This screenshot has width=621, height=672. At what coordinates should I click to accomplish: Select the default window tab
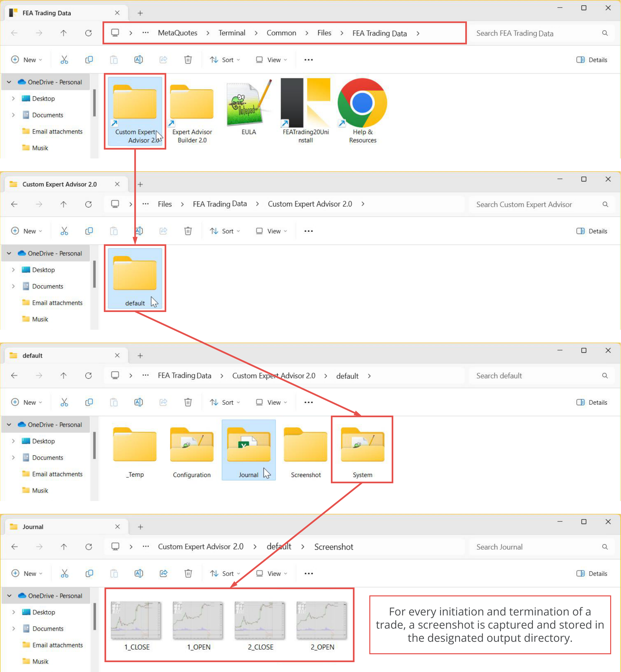[65, 355]
